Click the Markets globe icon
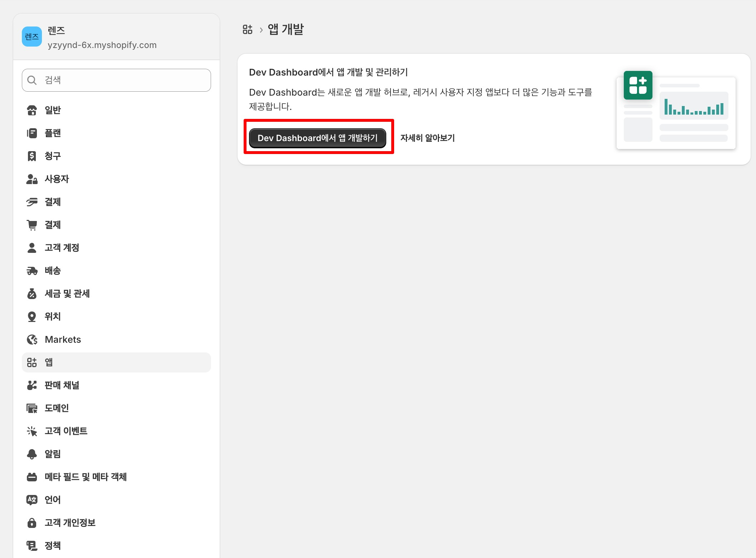 (32, 340)
